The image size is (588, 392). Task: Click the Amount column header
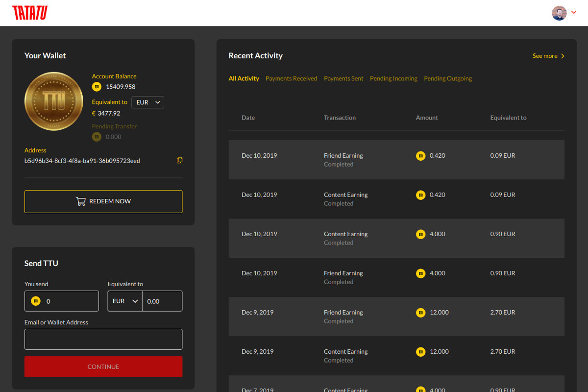[427, 118]
